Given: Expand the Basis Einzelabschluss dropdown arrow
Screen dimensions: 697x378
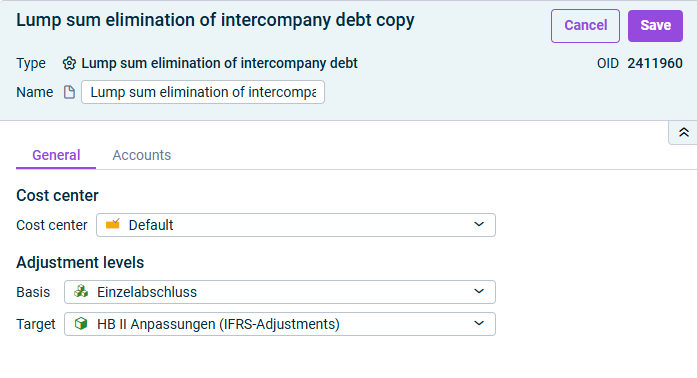Looking at the screenshot, I should coord(479,291).
